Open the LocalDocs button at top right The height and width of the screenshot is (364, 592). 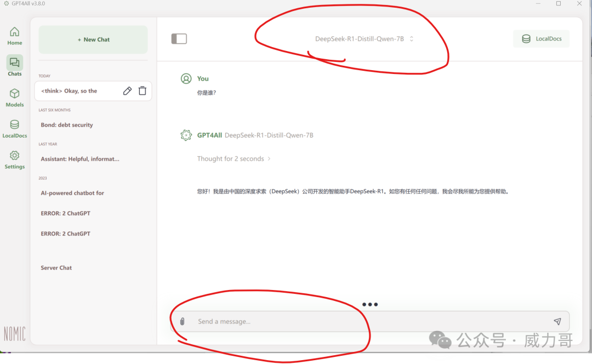point(541,38)
